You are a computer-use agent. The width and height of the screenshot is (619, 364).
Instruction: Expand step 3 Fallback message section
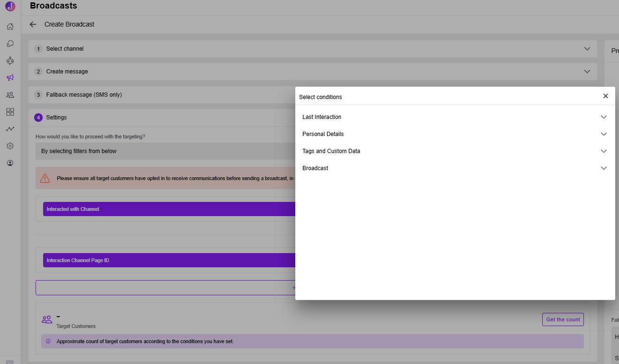click(162, 95)
